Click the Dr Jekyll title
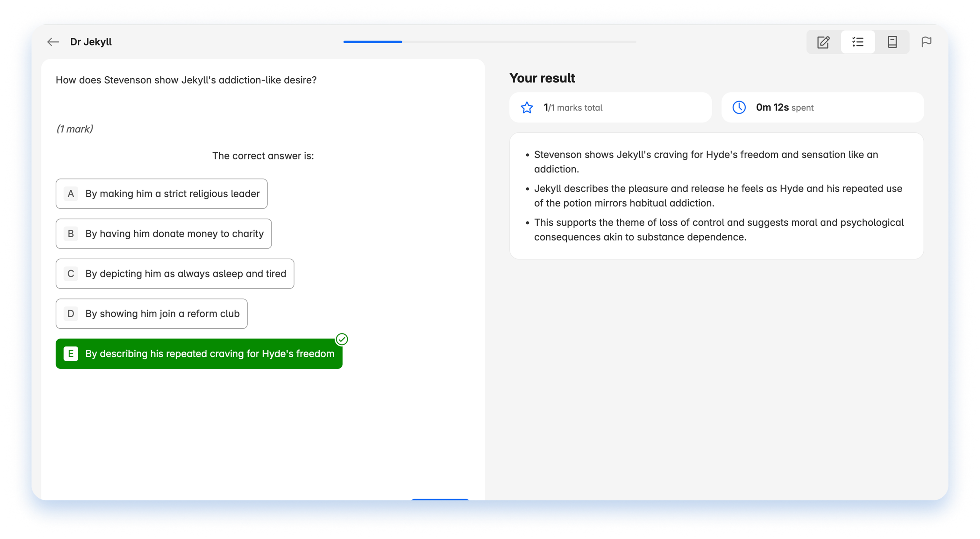The image size is (980, 539). pos(91,42)
